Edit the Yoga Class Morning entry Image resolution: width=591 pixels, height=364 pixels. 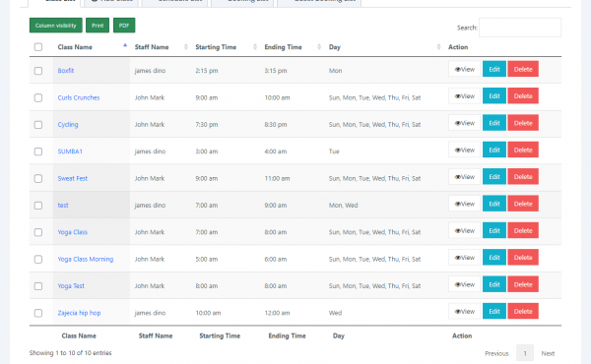[x=494, y=258]
